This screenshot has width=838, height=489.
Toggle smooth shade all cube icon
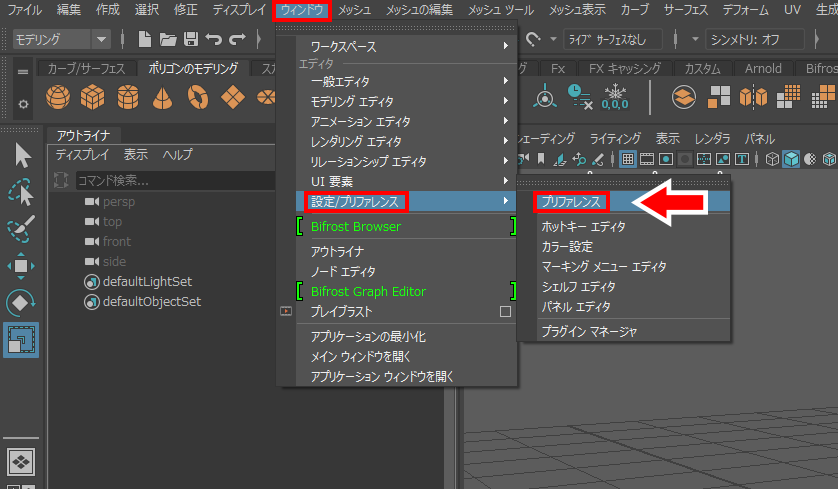790,159
